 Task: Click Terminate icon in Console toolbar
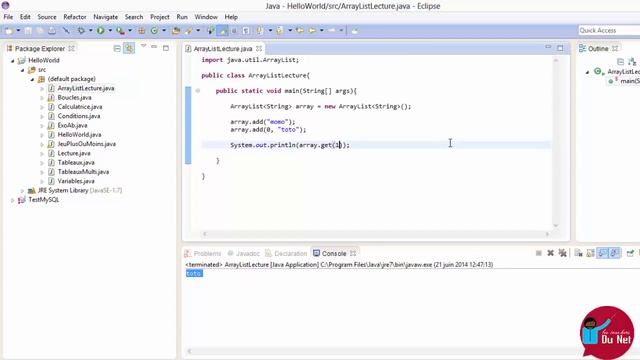coord(539,253)
